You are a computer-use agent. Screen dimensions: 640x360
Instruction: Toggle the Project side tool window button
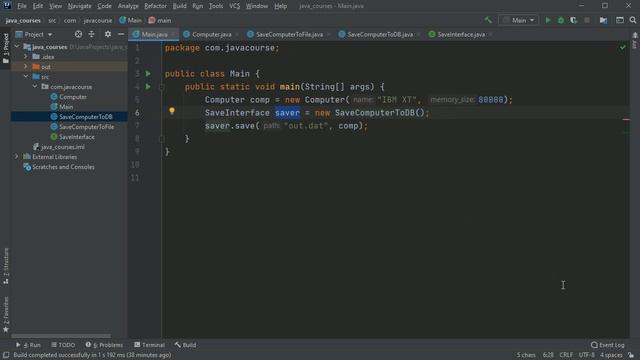coord(6,48)
